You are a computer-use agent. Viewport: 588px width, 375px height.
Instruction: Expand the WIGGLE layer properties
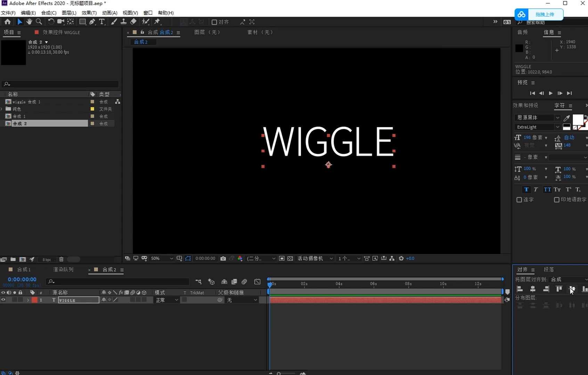28,300
